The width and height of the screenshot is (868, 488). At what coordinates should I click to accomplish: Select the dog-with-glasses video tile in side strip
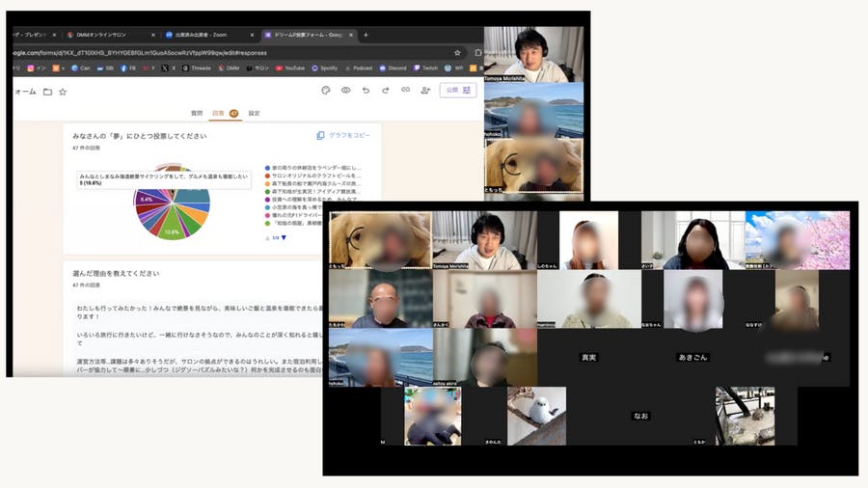coord(533,166)
